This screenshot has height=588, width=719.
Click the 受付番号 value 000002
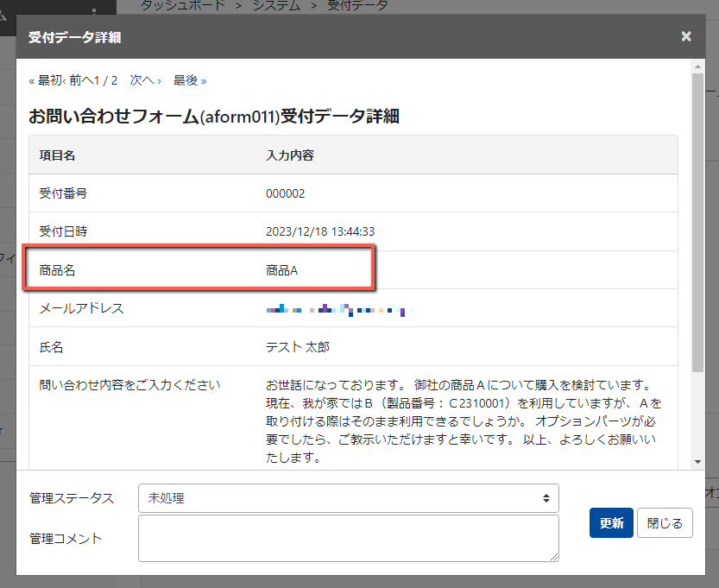286,194
